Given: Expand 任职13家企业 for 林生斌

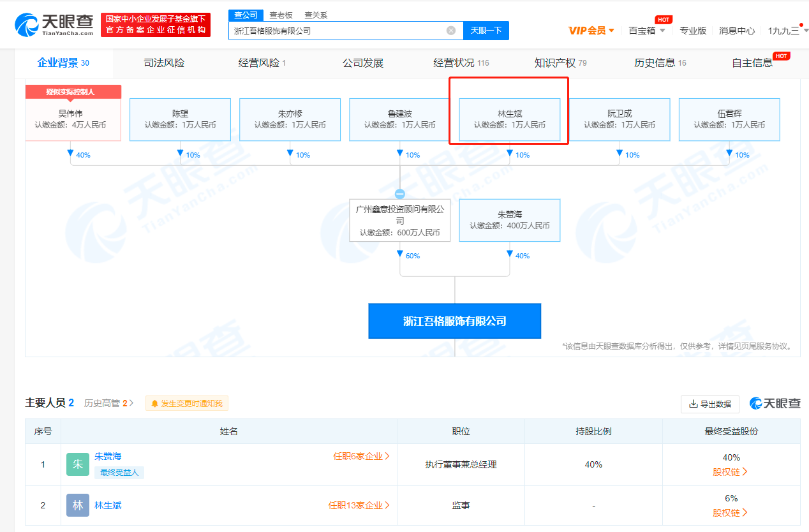Looking at the screenshot, I should [x=359, y=505].
